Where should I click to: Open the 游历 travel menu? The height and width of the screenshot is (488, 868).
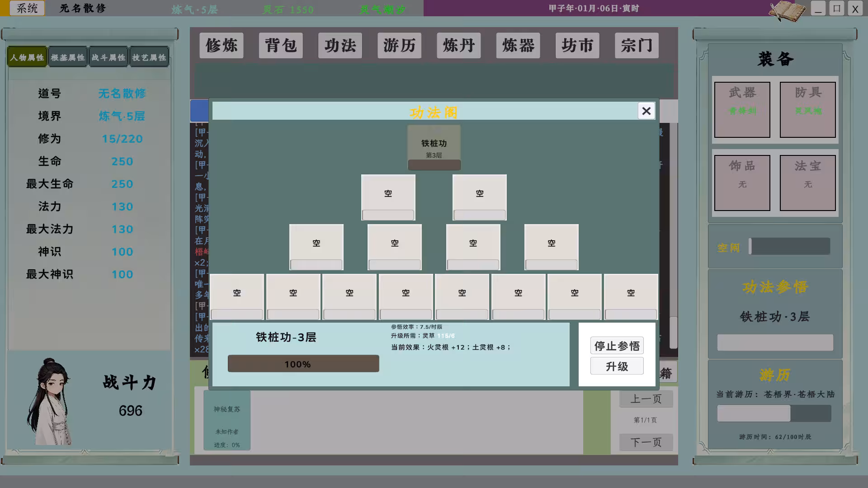point(400,45)
